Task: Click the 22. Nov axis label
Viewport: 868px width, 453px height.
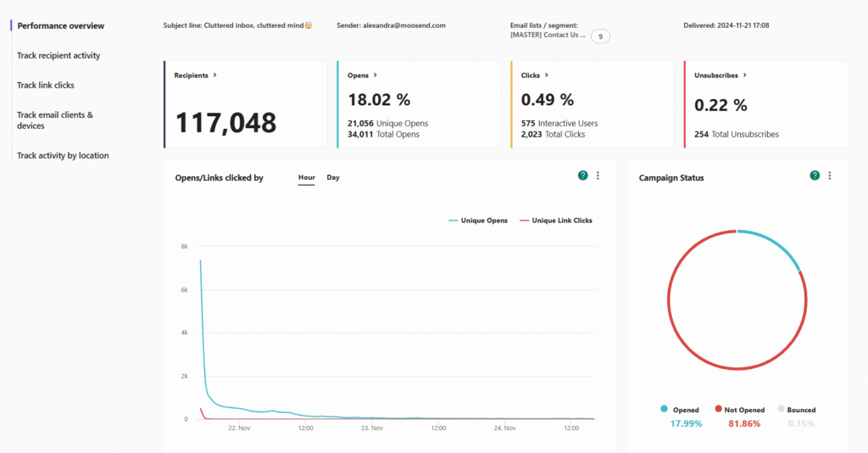Action: [x=239, y=428]
